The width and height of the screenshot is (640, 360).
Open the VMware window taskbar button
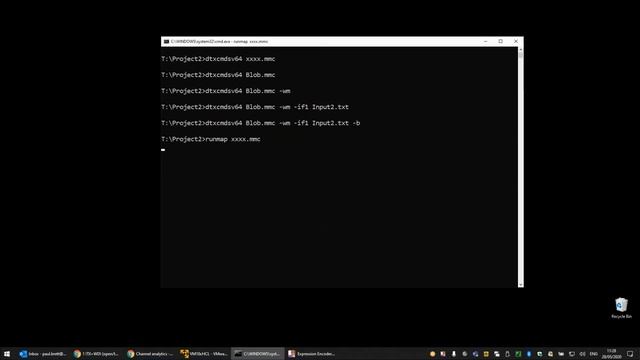point(204,354)
